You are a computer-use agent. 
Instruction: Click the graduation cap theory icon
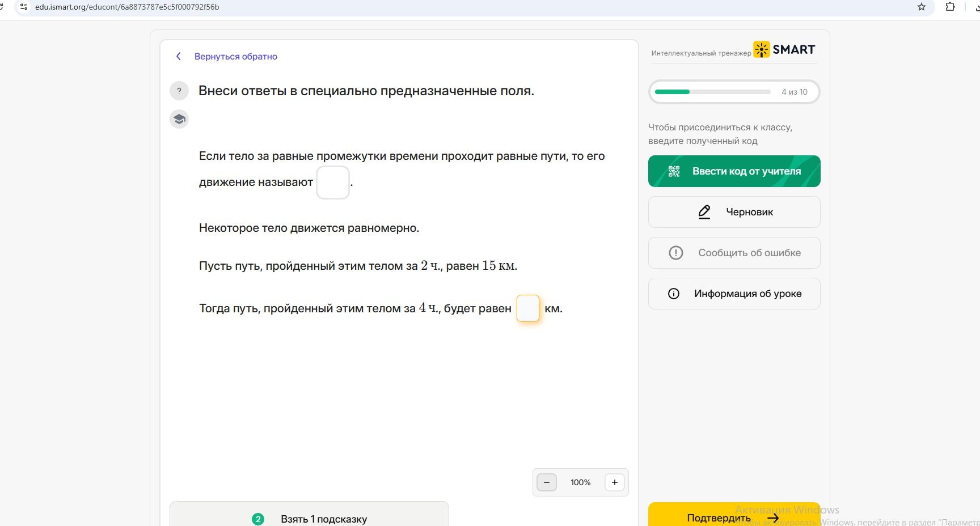tap(179, 119)
